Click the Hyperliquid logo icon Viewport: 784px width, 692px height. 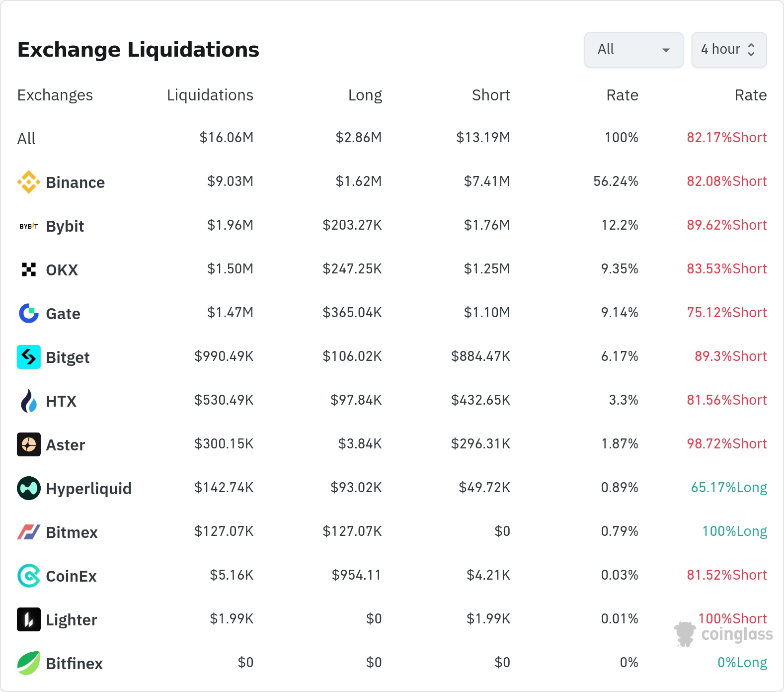pos(28,488)
